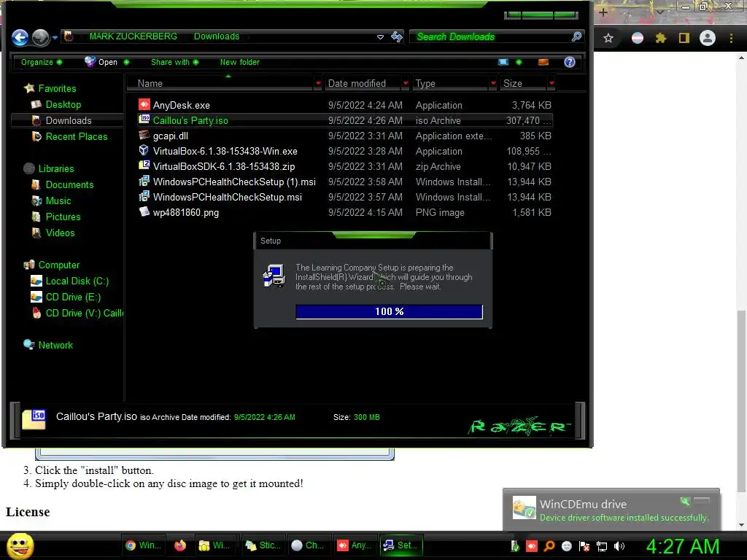Click the smiley Start button

(20, 545)
